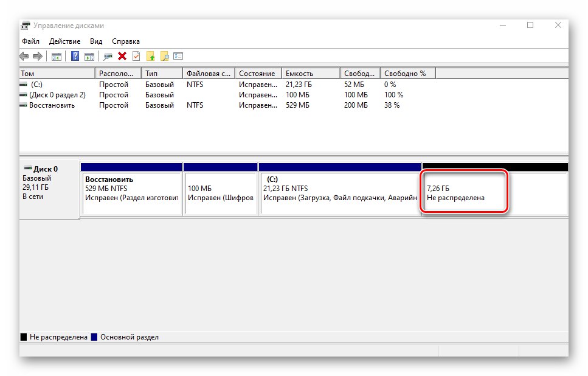Click the Disk Management title bar icon

[25, 26]
